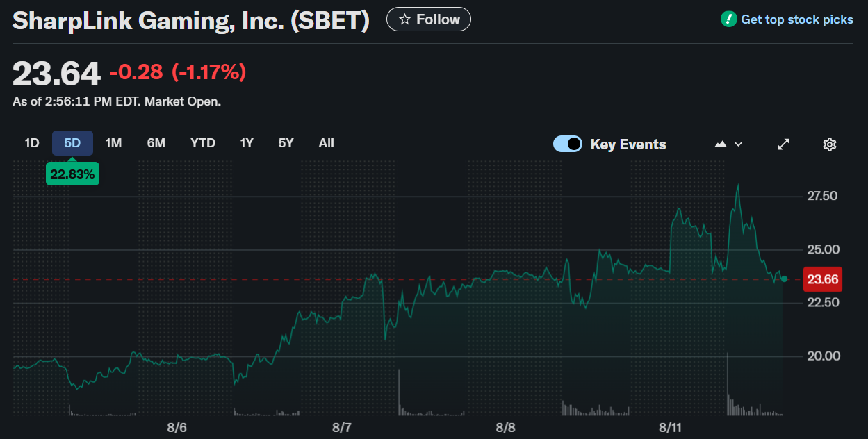Show the All time range
The height and width of the screenshot is (439, 868).
(327, 143)
